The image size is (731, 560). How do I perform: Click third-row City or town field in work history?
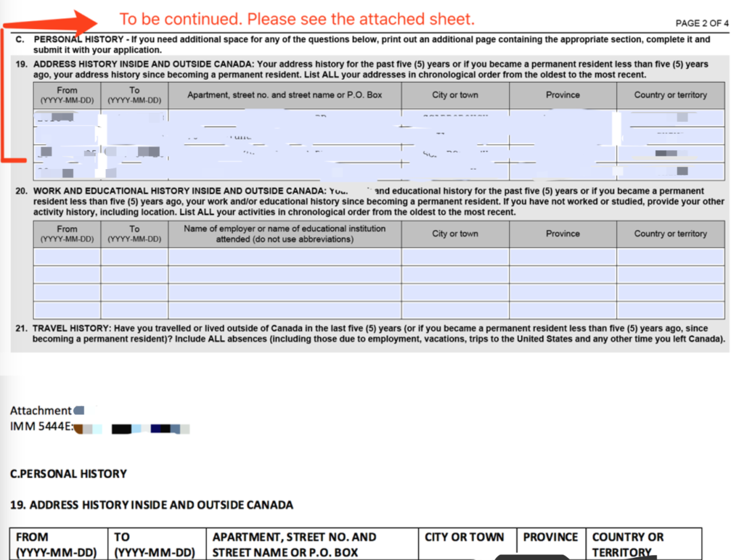(x=455, y=292)
